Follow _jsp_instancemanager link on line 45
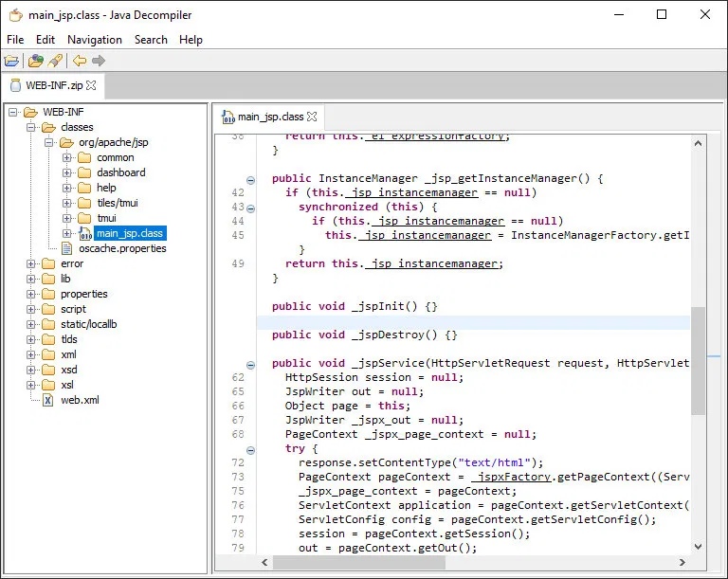The height and width of the screenshot is (579, 728). tap(425, 235)
